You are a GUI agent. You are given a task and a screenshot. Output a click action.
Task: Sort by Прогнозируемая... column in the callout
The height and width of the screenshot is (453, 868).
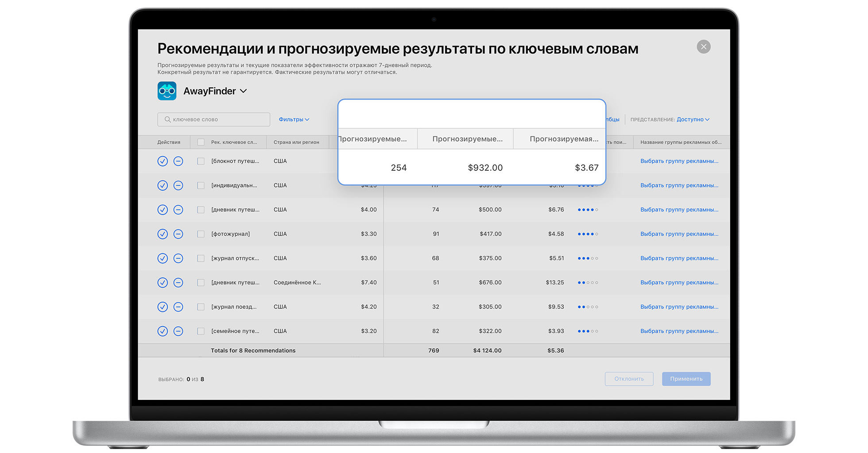click(x=564, y=139)
